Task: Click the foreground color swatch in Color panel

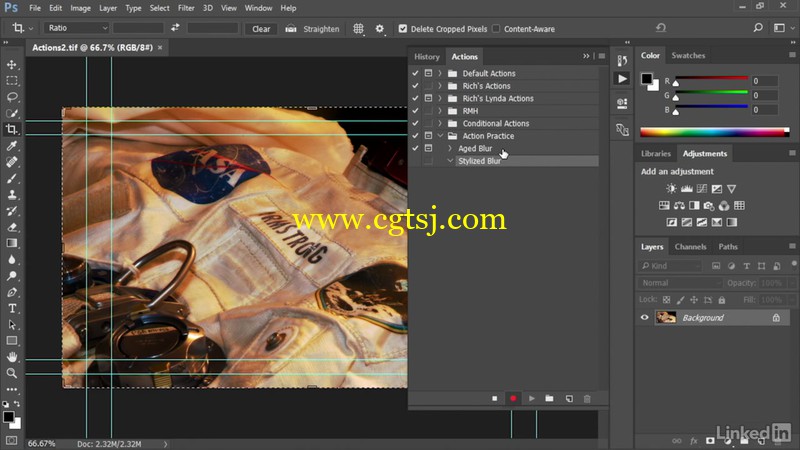Action: (646, 79)
